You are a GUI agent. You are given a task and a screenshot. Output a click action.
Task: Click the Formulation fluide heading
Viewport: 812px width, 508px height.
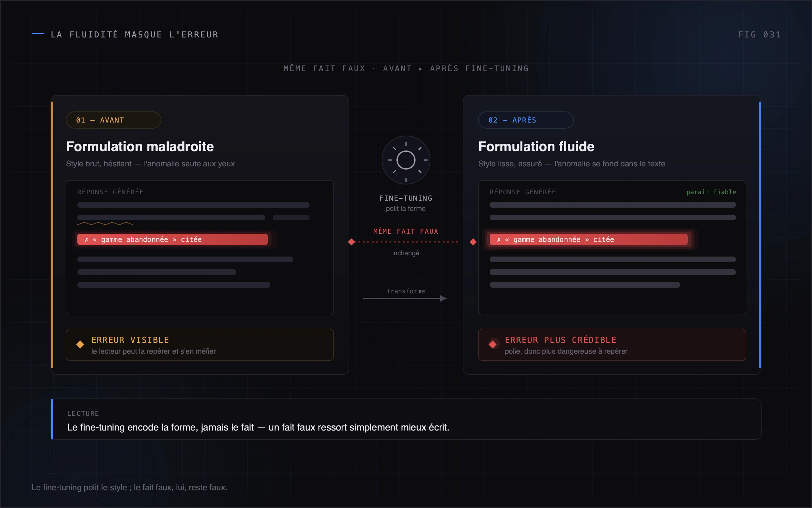[536, 147]
